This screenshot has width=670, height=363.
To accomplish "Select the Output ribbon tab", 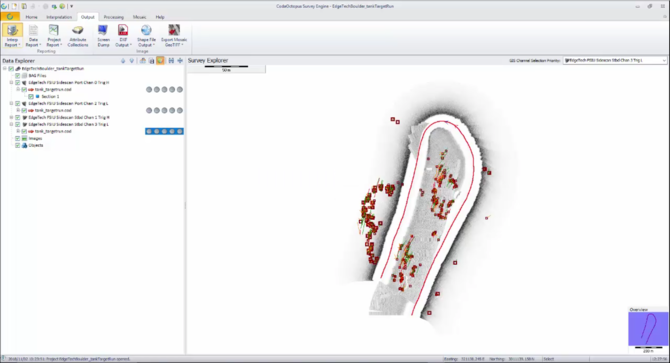I will pos(88,17).
